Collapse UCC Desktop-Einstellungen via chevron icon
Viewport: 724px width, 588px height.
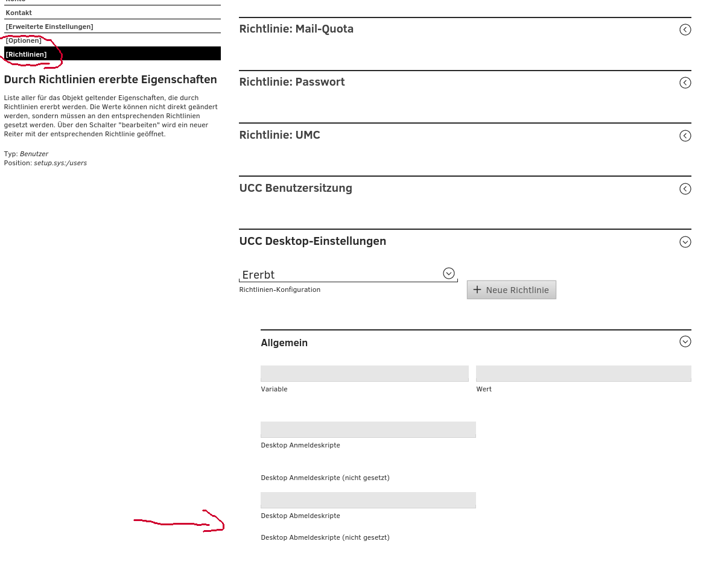685,242
